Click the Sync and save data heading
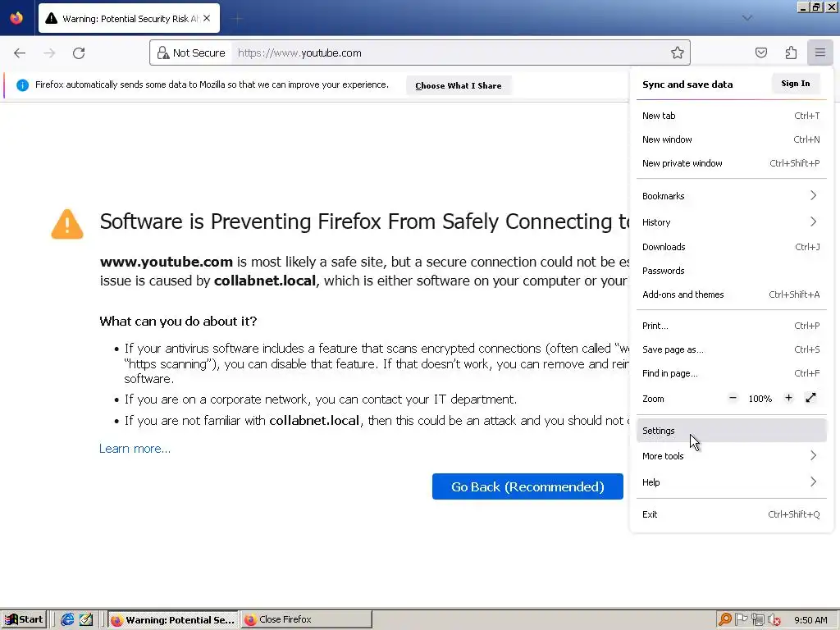Image resolution: width=840 pixels, height=630 pixels. (687, 84)
